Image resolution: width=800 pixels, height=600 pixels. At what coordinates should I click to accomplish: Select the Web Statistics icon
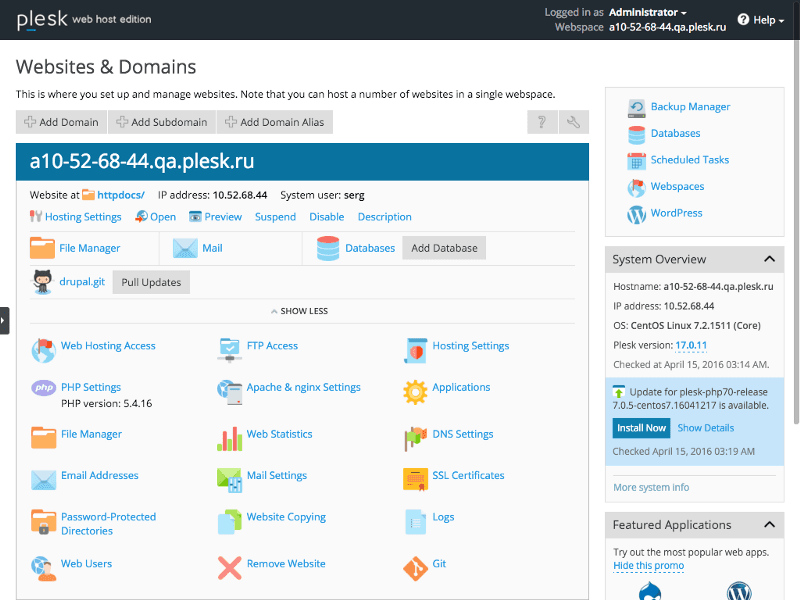230,434
